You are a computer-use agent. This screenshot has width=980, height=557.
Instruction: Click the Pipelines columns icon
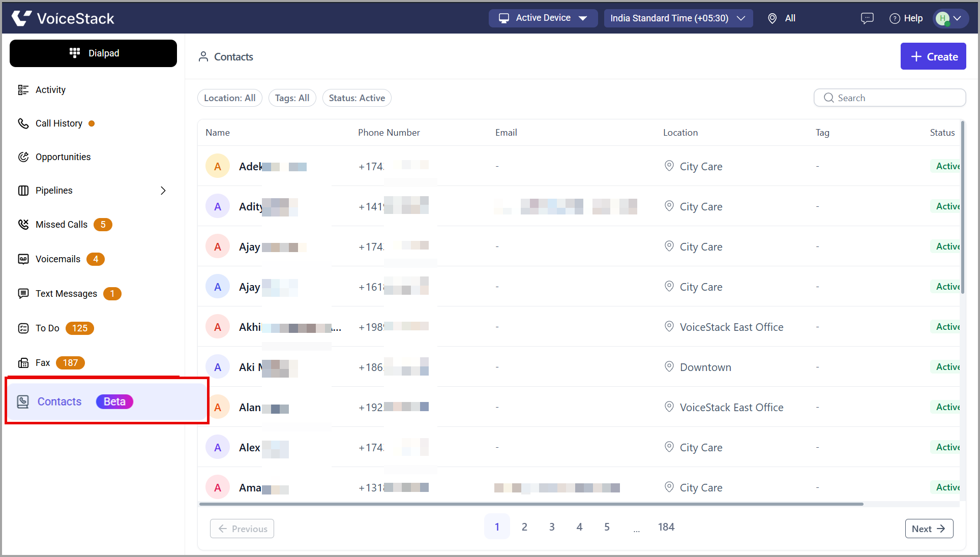23,191
